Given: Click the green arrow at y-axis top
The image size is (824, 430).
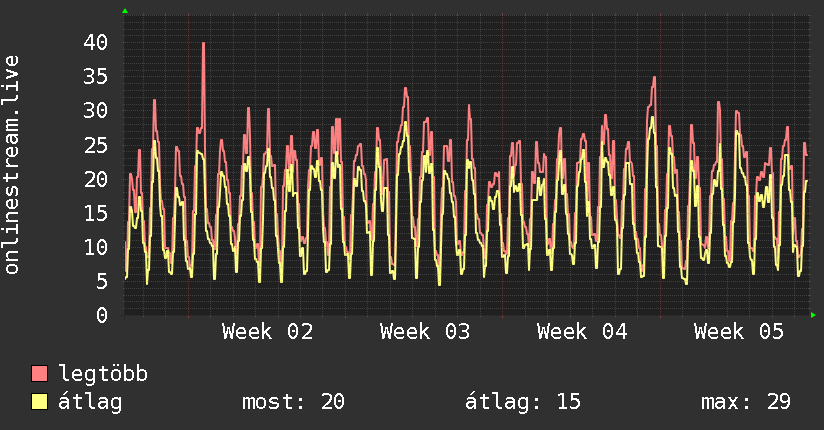Looking at the screenshot, I should (125, 11).
